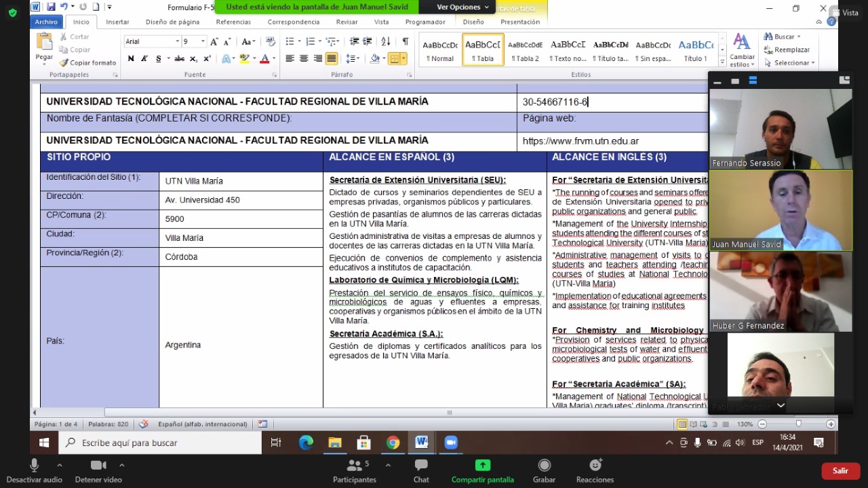
Task: Align text left in paragraph group
Action: pyautogui.click(x=290, y=58)
